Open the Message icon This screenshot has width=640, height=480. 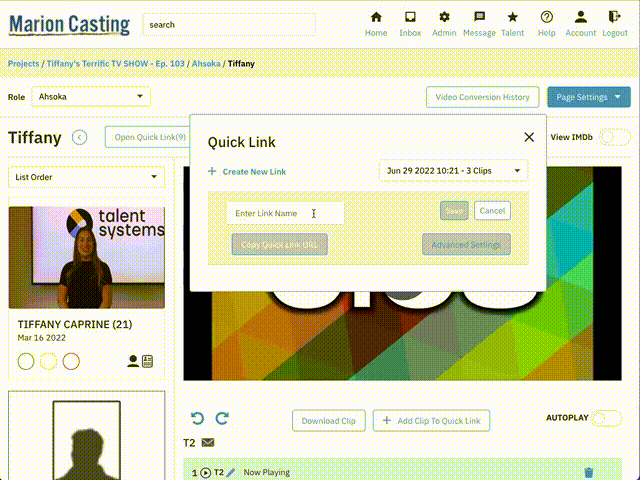pos(479,18)
